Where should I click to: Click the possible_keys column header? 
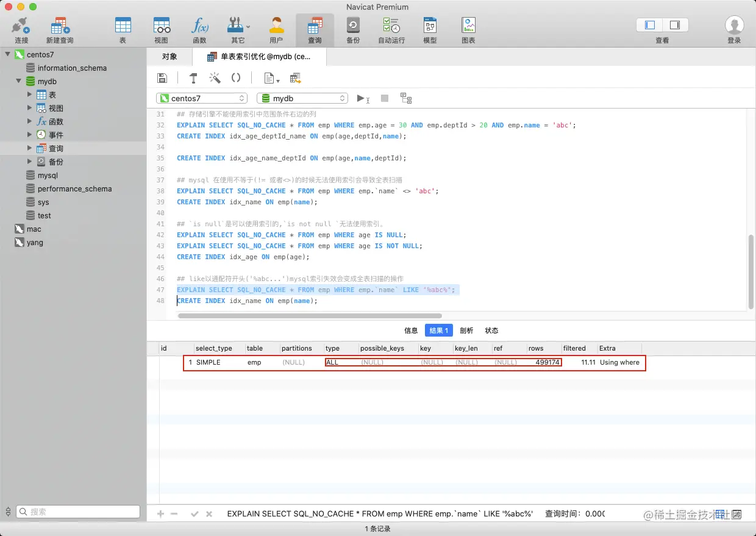(x=388, y=348)
